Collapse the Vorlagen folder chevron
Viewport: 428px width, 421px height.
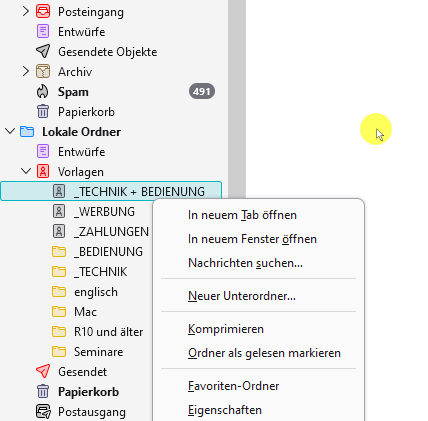pos(26,171)
